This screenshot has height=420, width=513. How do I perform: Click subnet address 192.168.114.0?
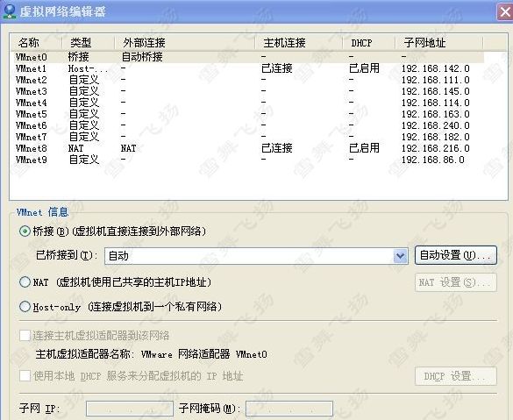[436, 103]
